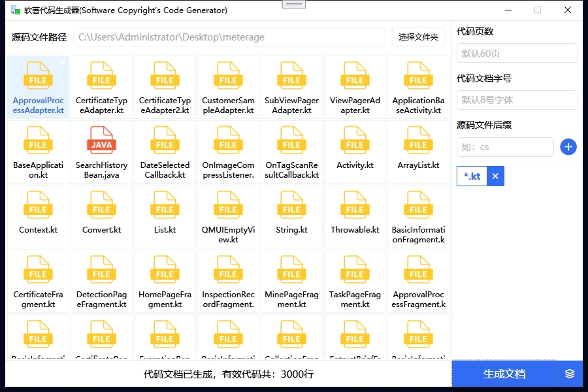Select the Convert.kt file icon
The width and height of the screenshot is (588, 392).
coord(101,204)
